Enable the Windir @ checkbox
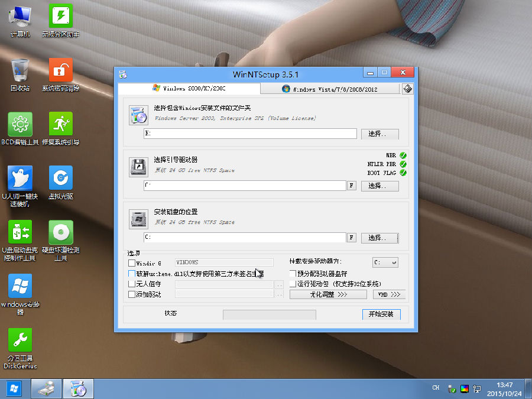The image size is (532, 399). pyautogui.click(x=132, y=262)
